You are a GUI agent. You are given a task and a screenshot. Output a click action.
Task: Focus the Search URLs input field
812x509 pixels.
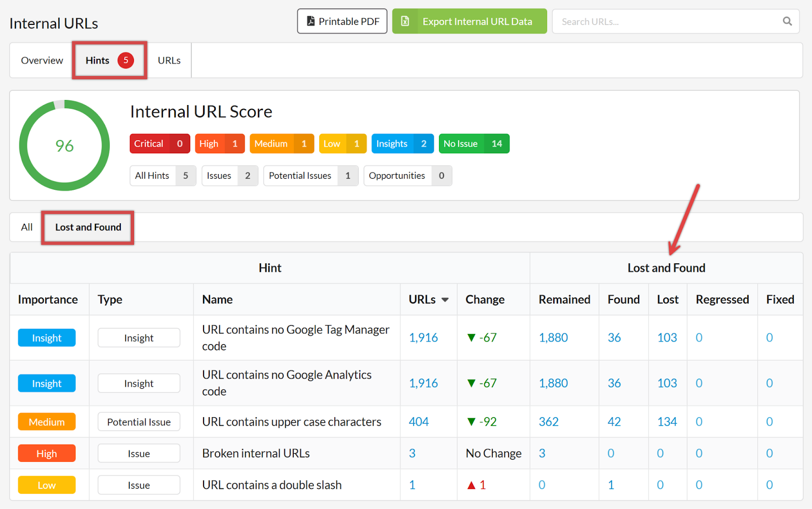tap(675, 21)
